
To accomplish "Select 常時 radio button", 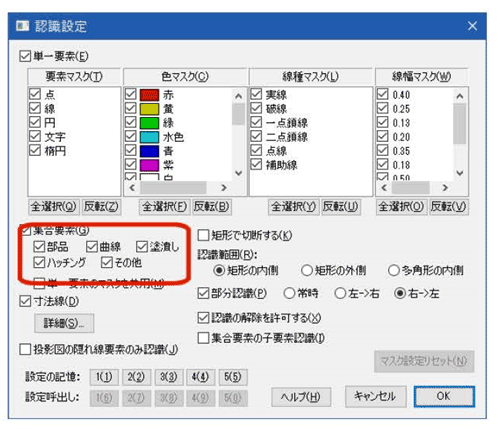I will (289, 293).
